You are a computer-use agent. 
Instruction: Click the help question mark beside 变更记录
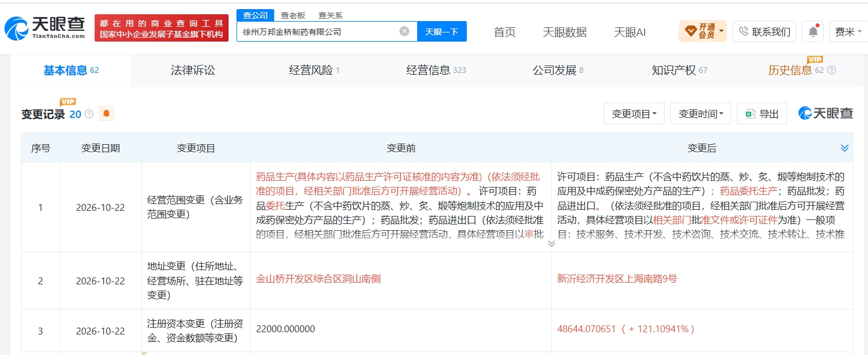89,114
